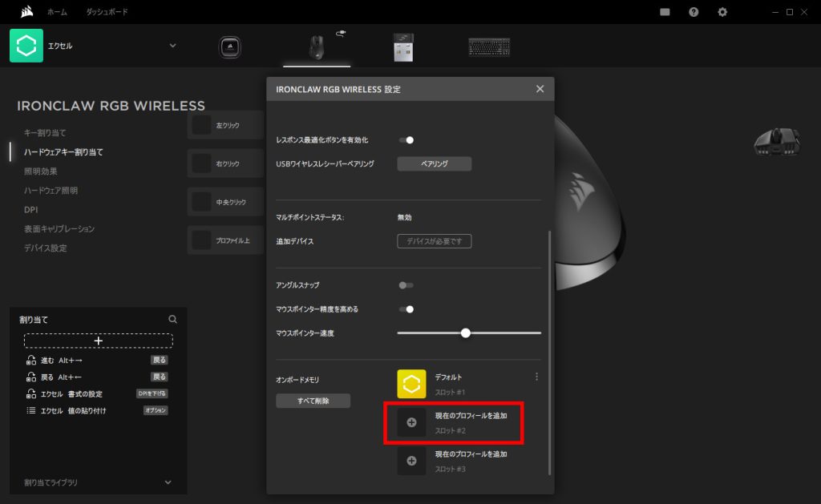The height and width of the screenshot is (504, 821).
Task: Click the mouse side-view thumbnail
Action: 776,142
